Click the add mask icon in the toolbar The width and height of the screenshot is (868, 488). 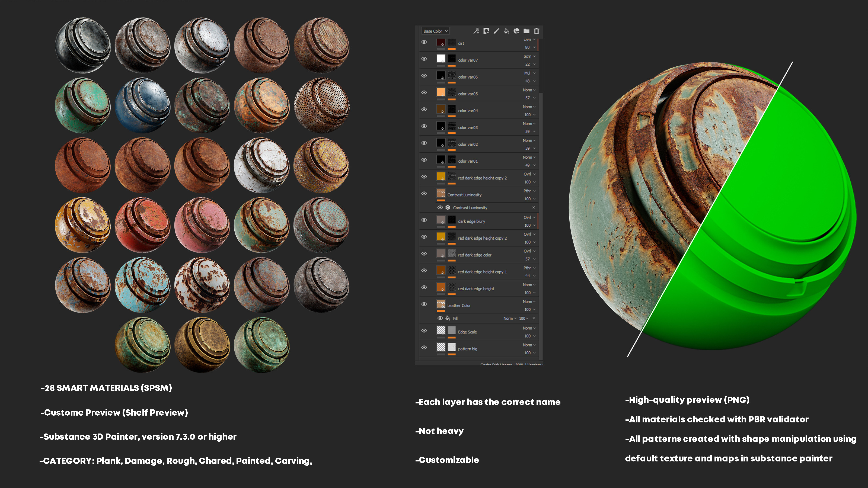[516, 31]
